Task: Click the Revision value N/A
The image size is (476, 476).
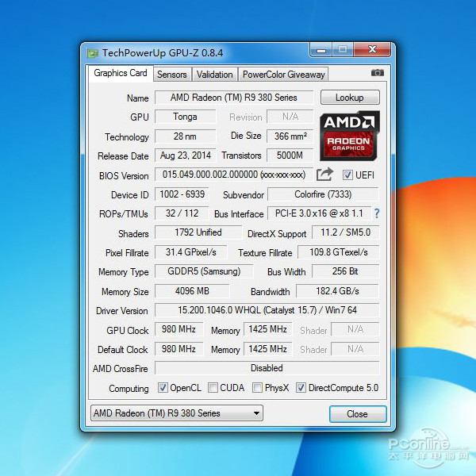Action: [x=290, y=117]
